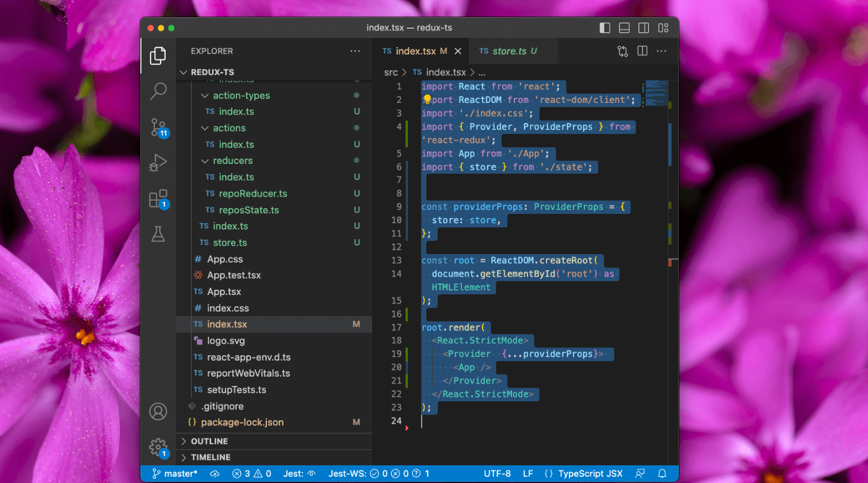Open reposState.ts file

click(248, 210)
